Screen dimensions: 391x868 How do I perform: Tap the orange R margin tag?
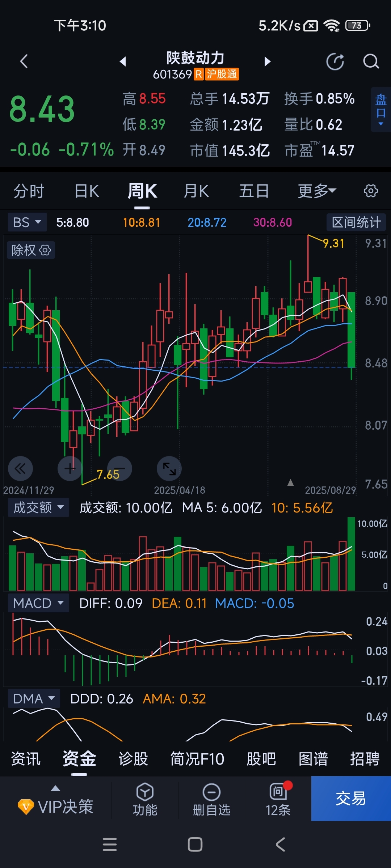199,74
